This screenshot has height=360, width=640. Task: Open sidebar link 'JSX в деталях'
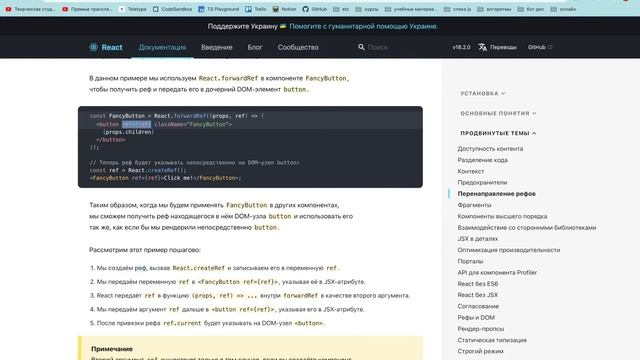[x=478, y=238]
